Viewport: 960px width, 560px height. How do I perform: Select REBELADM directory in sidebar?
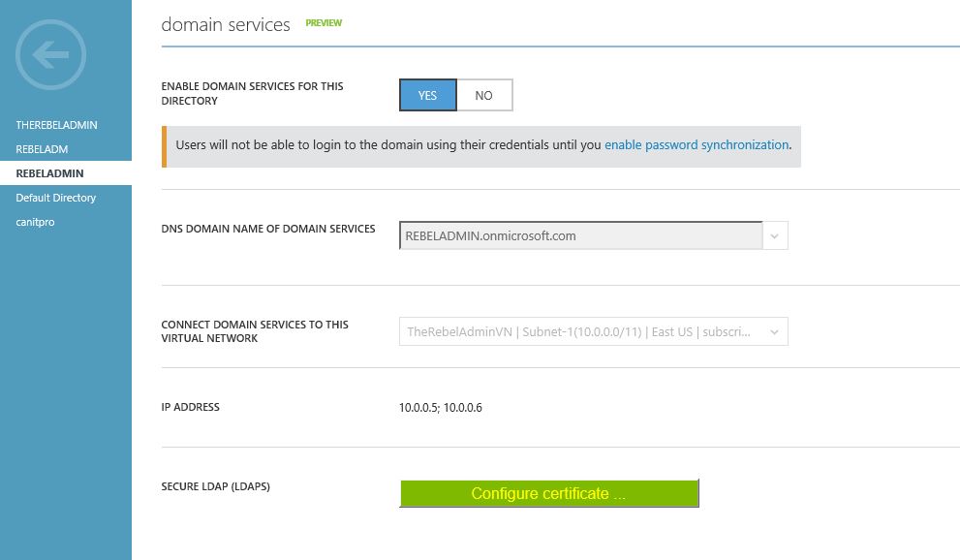42,149
